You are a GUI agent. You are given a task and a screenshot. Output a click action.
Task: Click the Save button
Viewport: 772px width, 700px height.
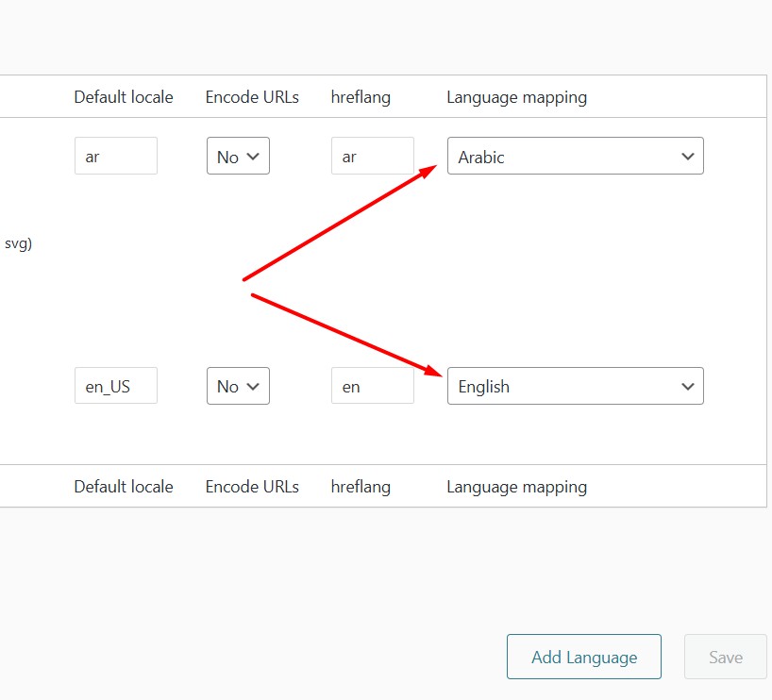pos(726,657)
